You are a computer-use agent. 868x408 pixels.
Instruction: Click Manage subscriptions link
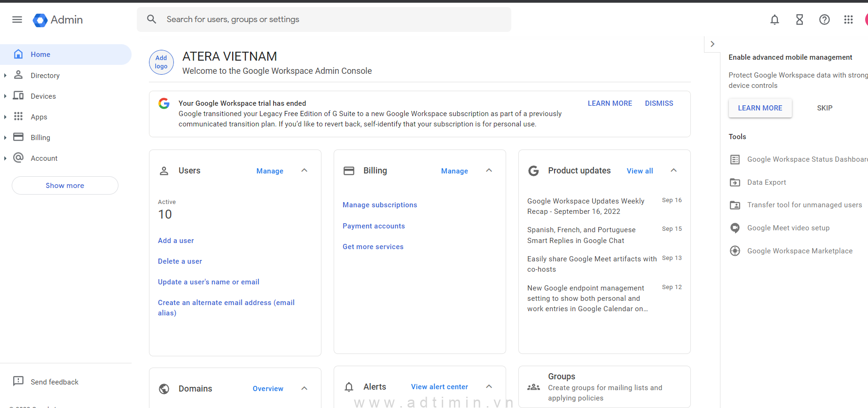click(380, 205)
